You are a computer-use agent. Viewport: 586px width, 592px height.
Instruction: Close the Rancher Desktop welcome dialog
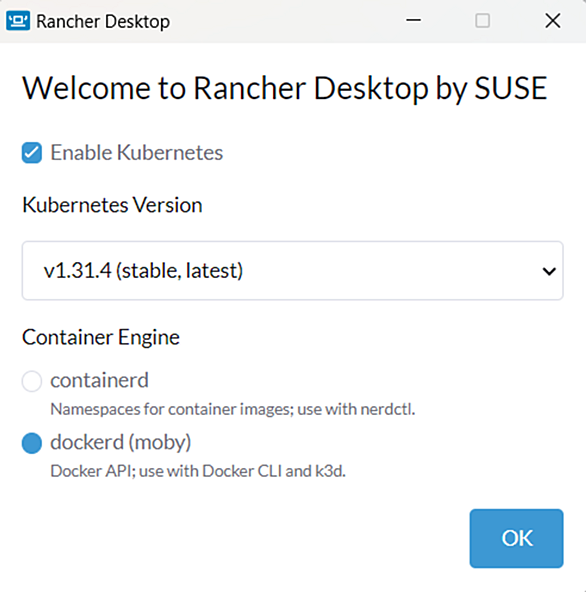(553, 20)
